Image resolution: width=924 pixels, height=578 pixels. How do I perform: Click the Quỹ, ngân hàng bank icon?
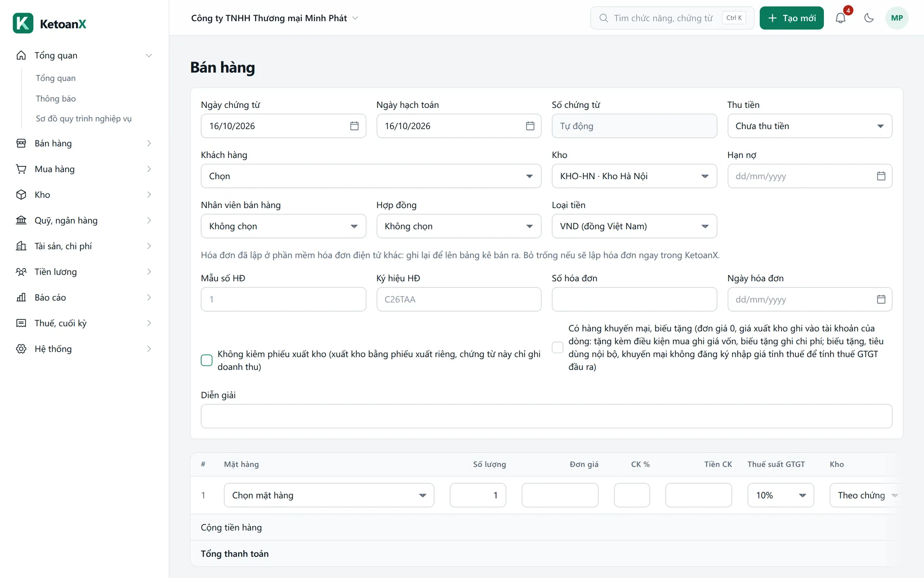pyautogui.click(x=21, y=220)
